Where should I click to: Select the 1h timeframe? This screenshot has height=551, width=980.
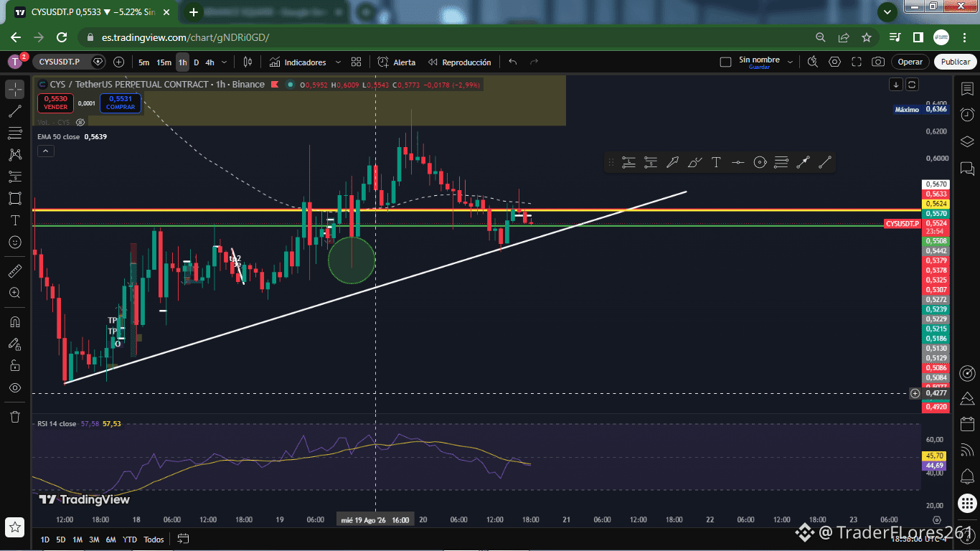[x=182, y=62]
